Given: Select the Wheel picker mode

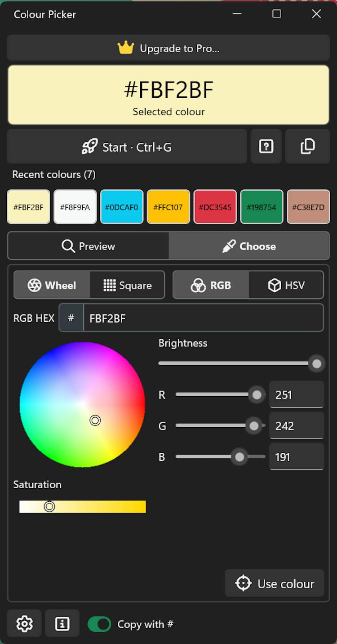Looking at the screenshot, I should (x=52, y=285).
